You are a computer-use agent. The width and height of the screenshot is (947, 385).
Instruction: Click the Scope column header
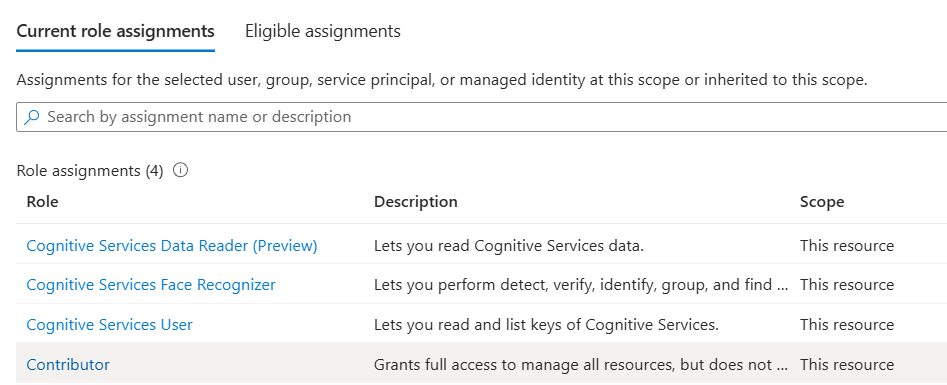[822, 201]
